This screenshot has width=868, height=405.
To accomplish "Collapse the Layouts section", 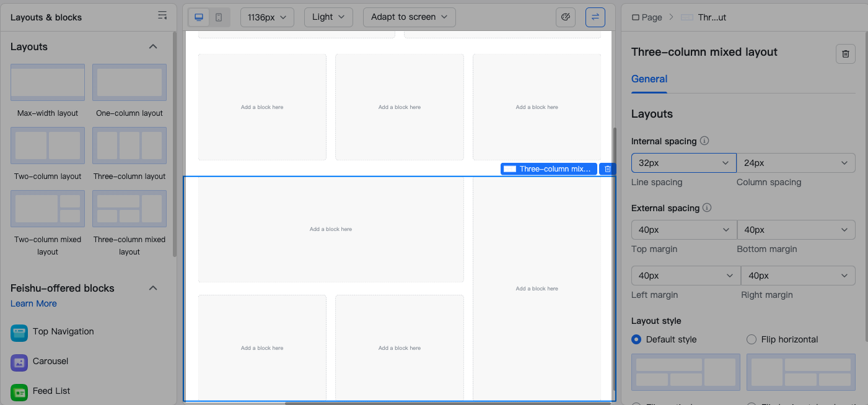I will click(153, 47).
